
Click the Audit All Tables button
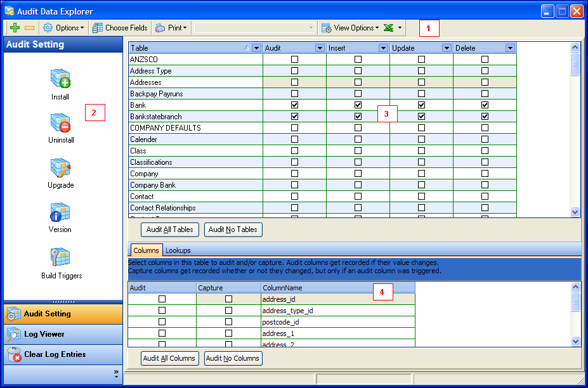[x=170, y=230]
